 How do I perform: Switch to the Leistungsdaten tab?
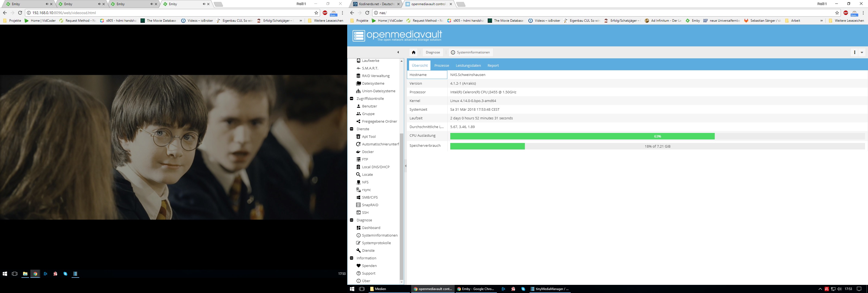point(468,65)
